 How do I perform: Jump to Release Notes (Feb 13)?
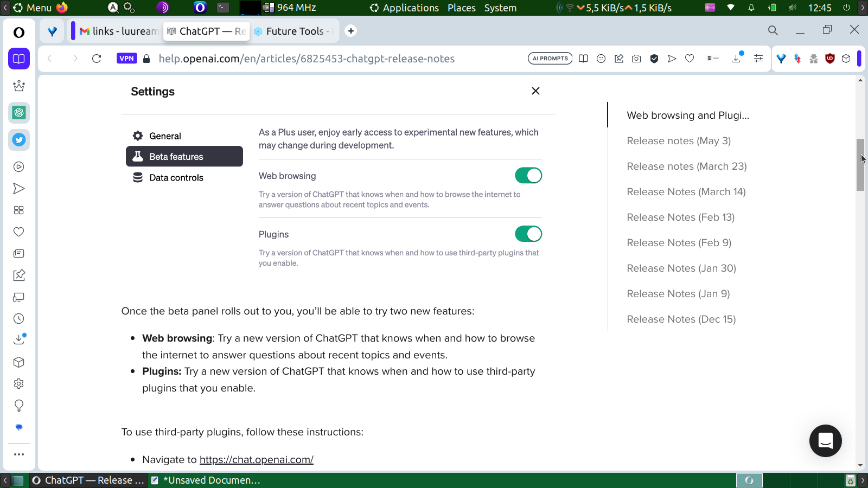point(681,217)
